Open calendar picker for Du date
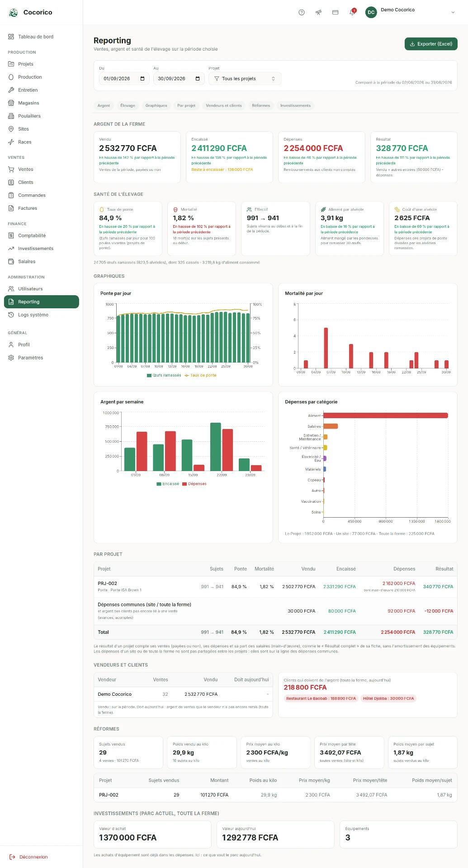Screen dimensions: 468x868 pos(142,79)
